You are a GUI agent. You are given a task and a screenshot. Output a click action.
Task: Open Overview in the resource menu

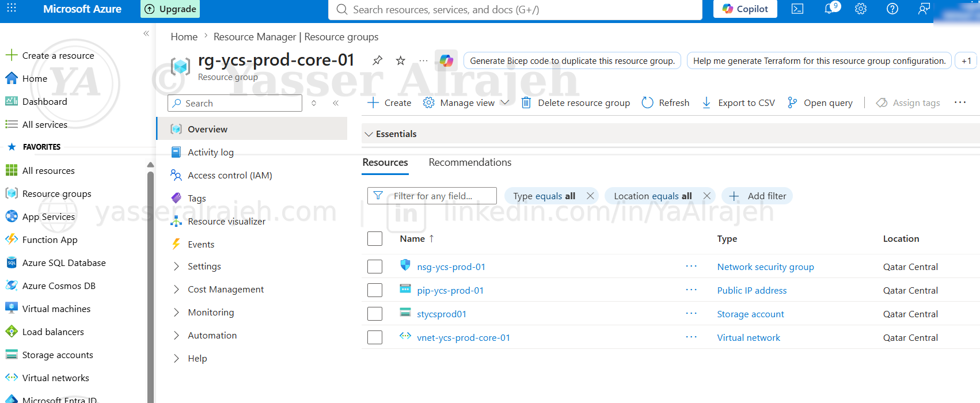(252, 129)
